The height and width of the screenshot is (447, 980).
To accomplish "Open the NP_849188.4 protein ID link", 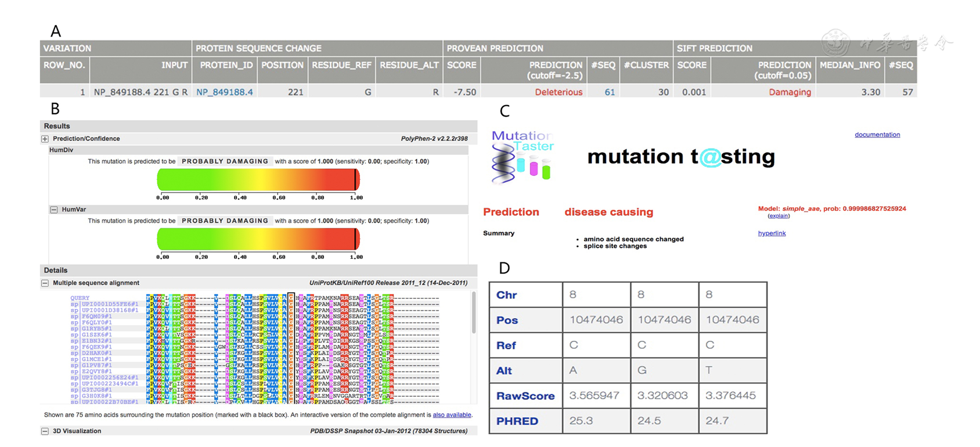I will click(224, 92).
